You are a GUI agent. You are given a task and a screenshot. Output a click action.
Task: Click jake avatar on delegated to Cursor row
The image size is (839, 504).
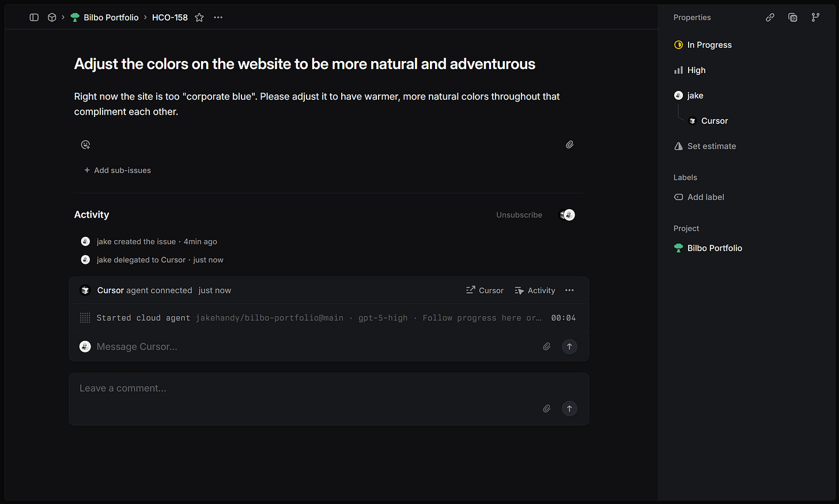85,260
